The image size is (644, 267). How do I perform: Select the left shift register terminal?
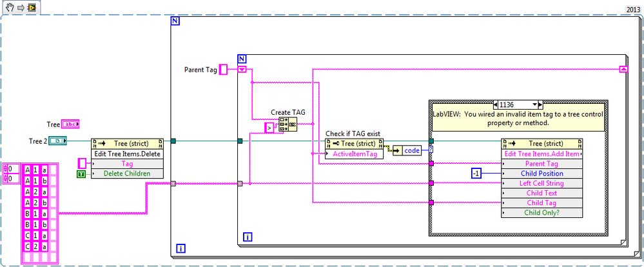(242, 70)
